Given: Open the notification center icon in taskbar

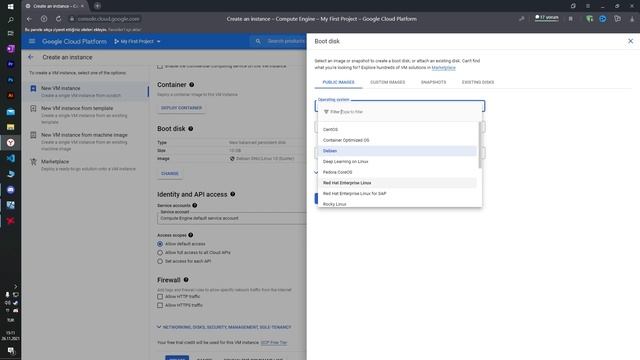Looking at the screenshot, I should (x=11, y=351).
